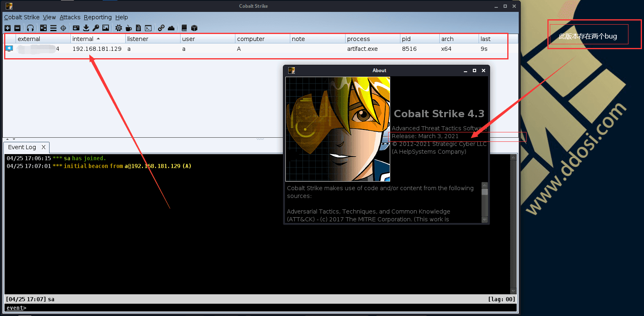Sort sessions by note column
Viewport: 644px width, 316px height.
click(x=317, y=39)
